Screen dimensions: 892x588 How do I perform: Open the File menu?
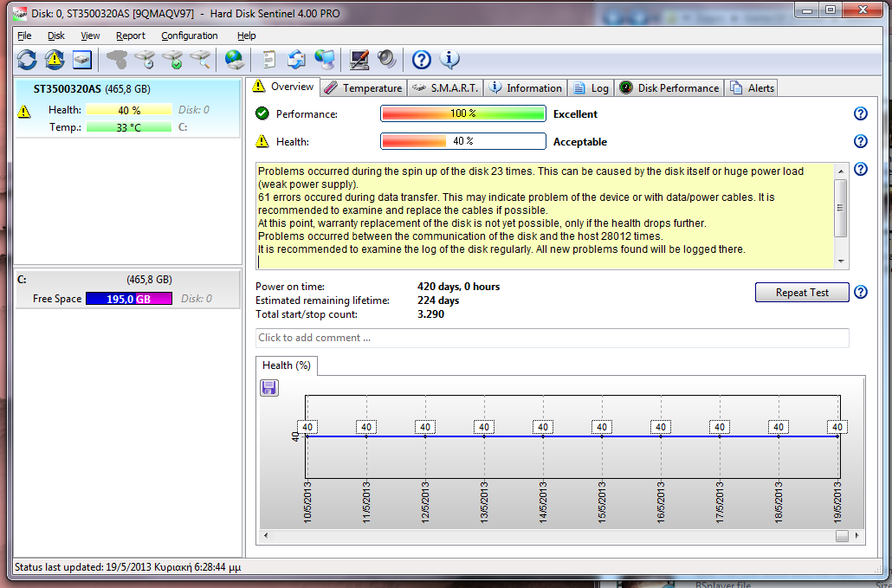click(24, 36)
